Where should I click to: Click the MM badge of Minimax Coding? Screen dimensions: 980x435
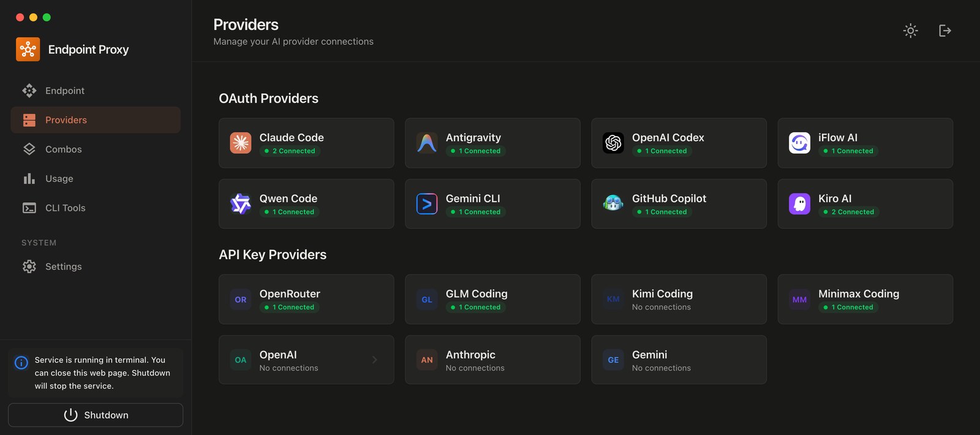click(799, 300)
